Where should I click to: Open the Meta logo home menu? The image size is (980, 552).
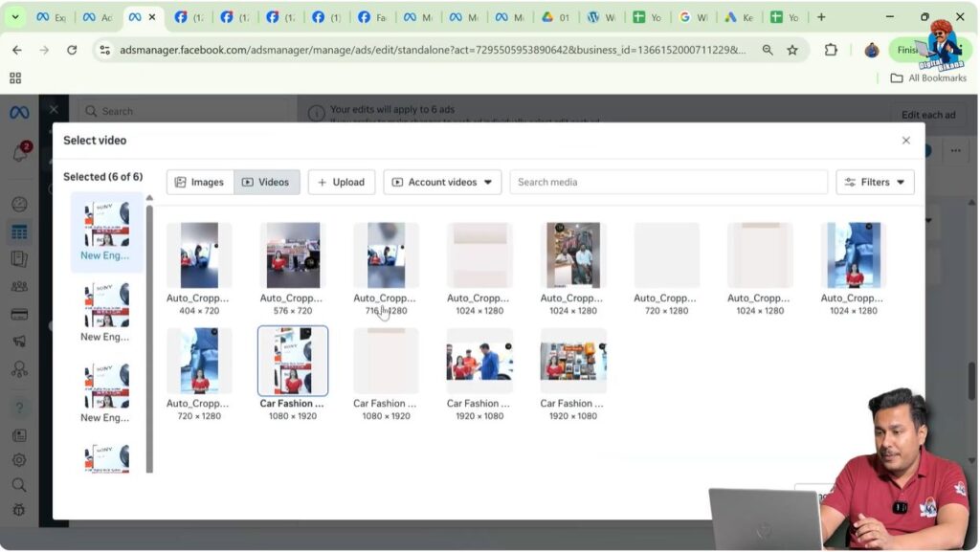(18, 112)
